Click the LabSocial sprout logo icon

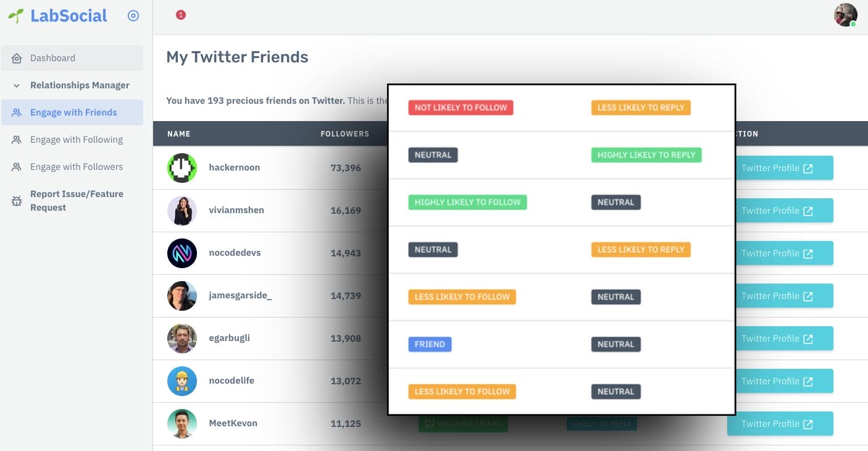point(16,15)
